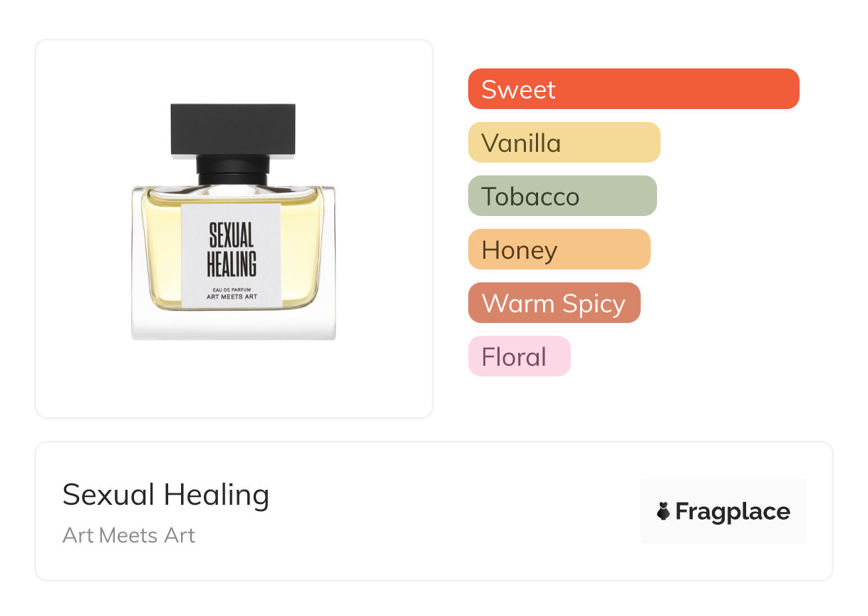Open the Sexual Healing title link
This screenshot has height=616, width=868.
point(166,495)
